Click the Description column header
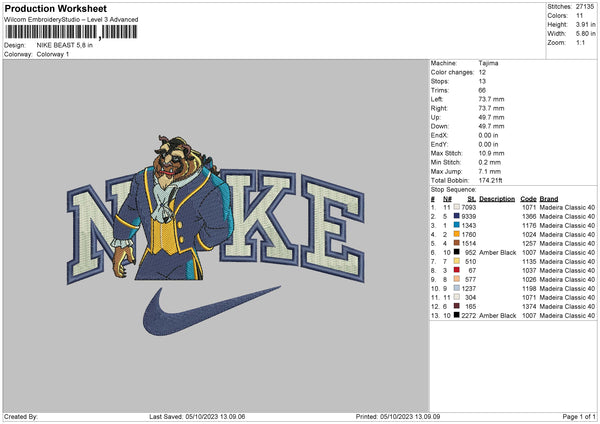The width and height of the screenshot is (600, 424). tap(497, 199)
